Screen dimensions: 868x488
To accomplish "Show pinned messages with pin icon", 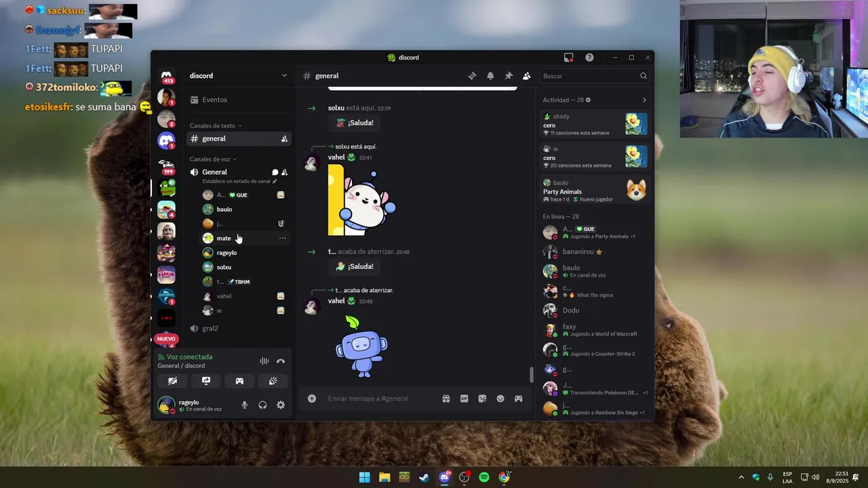I will 509,76.
